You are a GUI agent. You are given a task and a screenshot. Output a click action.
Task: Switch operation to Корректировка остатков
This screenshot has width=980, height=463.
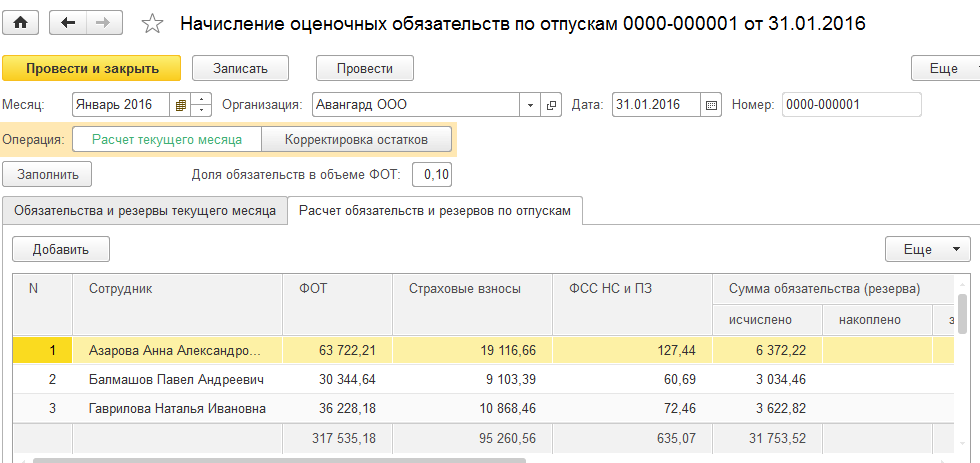[x=356, y=139]
